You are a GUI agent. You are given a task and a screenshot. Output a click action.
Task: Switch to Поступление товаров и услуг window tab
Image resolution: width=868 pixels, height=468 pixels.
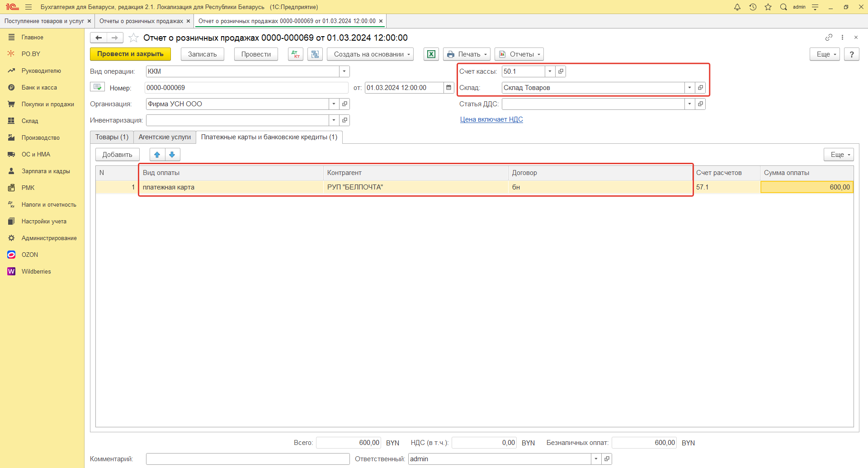(44, 21)
